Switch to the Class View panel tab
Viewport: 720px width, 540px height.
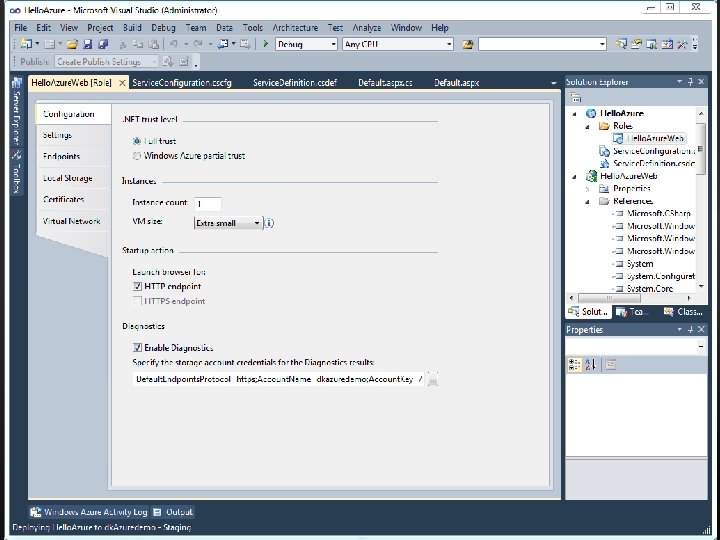pyautogui.click(x=683, y=312)
